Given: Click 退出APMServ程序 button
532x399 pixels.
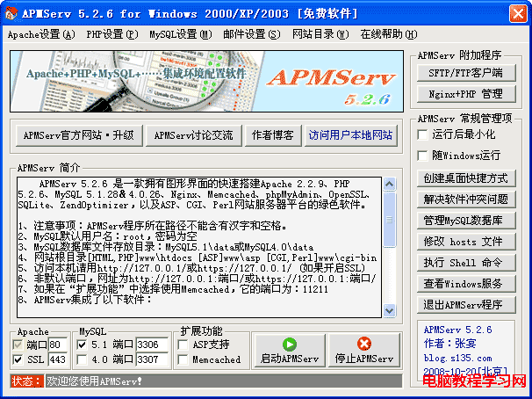Looking at the screenshot, I should (466, 305).
